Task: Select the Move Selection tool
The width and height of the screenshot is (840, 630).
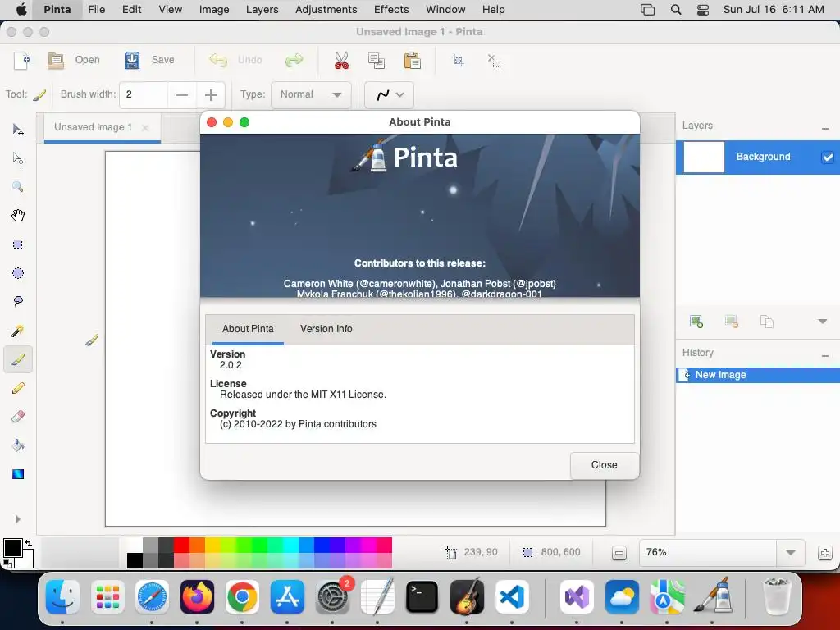Action: click(x=18, y=158)
